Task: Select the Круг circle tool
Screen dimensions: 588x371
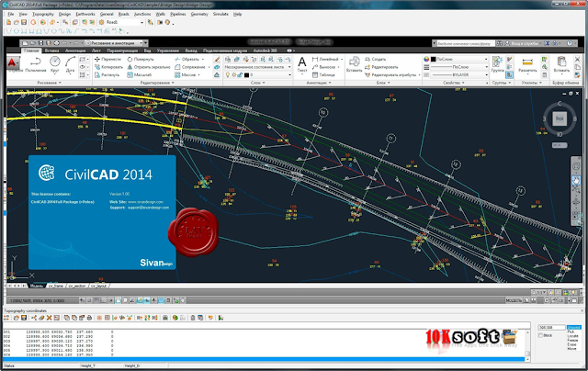Action: 55,64
